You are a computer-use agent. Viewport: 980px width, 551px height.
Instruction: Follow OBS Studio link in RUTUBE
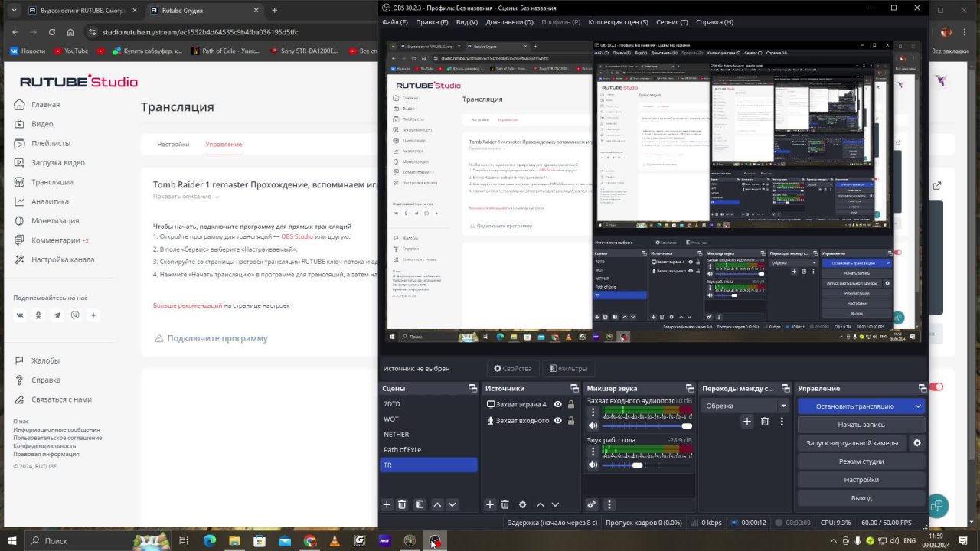point(297,236)
